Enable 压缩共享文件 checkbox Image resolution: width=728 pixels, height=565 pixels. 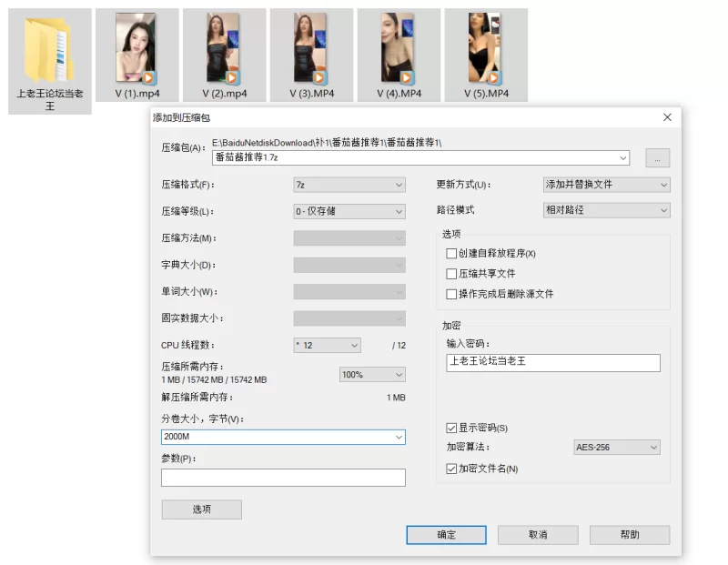450,274
